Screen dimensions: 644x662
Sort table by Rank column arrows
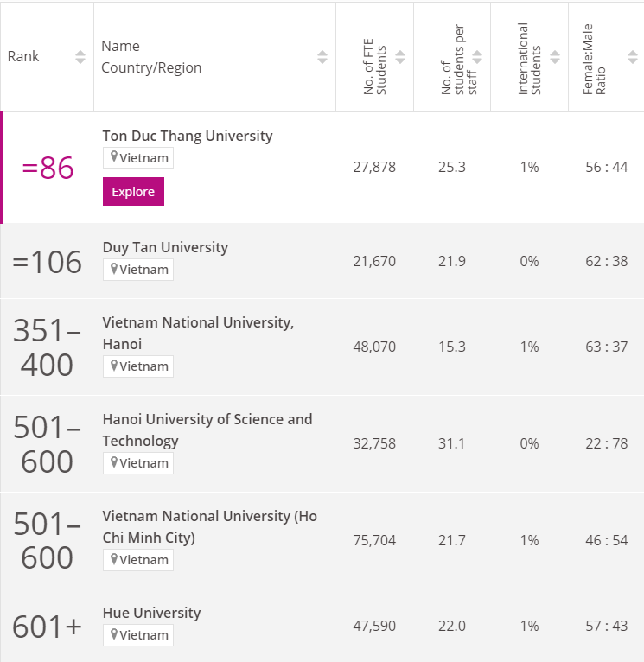point(80,57)
